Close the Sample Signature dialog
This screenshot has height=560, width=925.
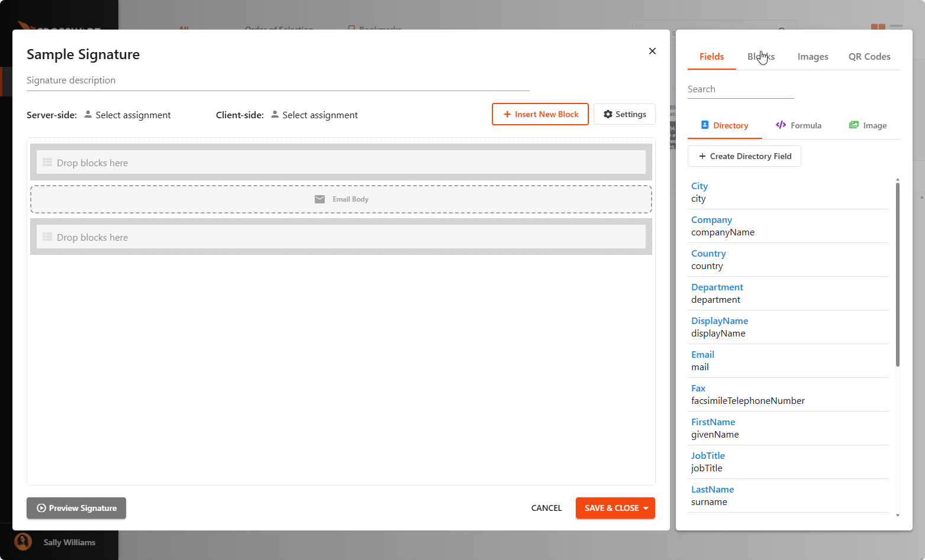pos(652,51)
